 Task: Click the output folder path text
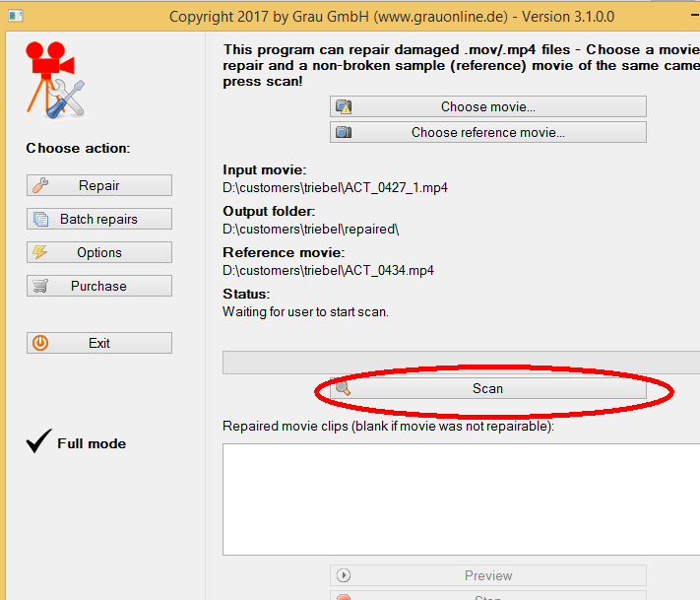click(x=311, y=229)
